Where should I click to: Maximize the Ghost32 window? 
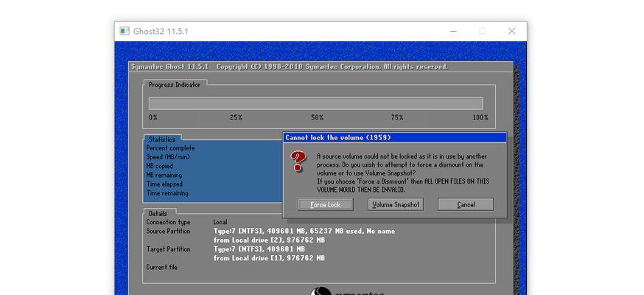483,31
